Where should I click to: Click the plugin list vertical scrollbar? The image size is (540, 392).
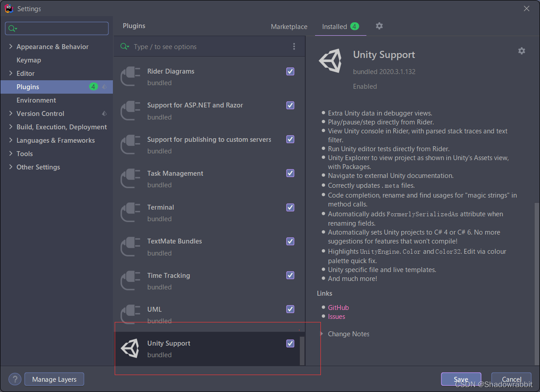[302, 351]
